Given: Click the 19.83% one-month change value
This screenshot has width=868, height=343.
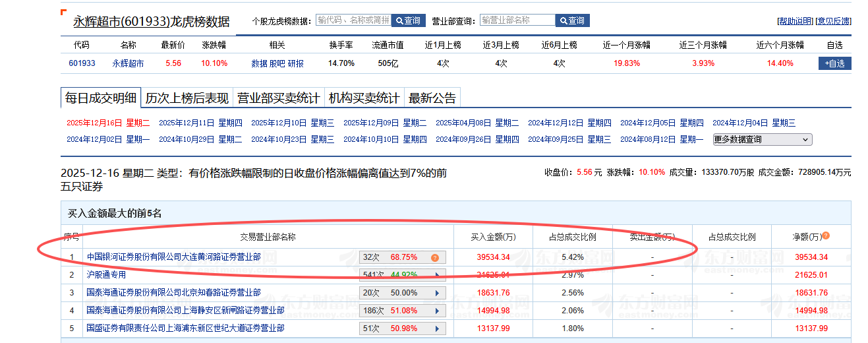Looking at the screenshot, I should [627, 63].
